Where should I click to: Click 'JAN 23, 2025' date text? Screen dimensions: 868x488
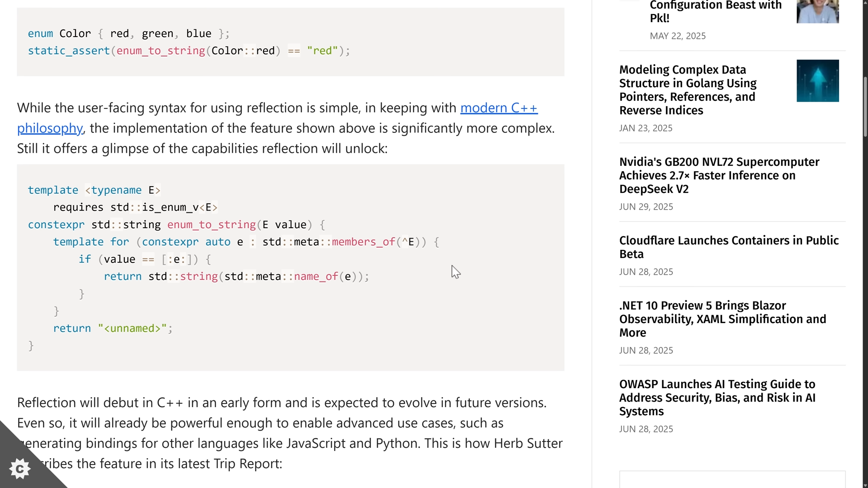(x=646, y=128)
